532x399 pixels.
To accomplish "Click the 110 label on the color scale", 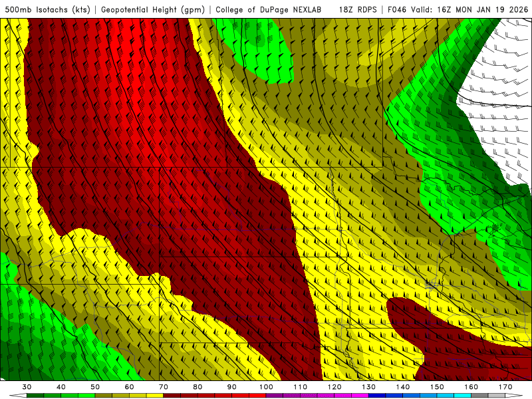I will [x=301, y=387].
